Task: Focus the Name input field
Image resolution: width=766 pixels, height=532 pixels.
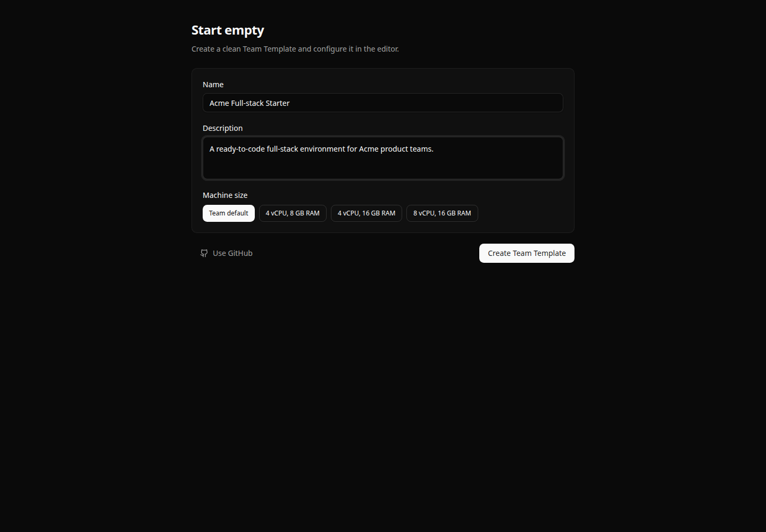Action: pos(383,103)
